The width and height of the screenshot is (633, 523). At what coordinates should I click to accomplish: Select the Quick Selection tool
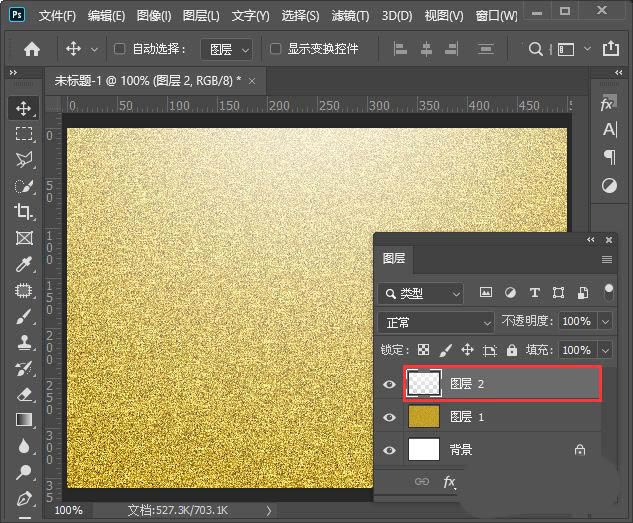pos(24,186)
